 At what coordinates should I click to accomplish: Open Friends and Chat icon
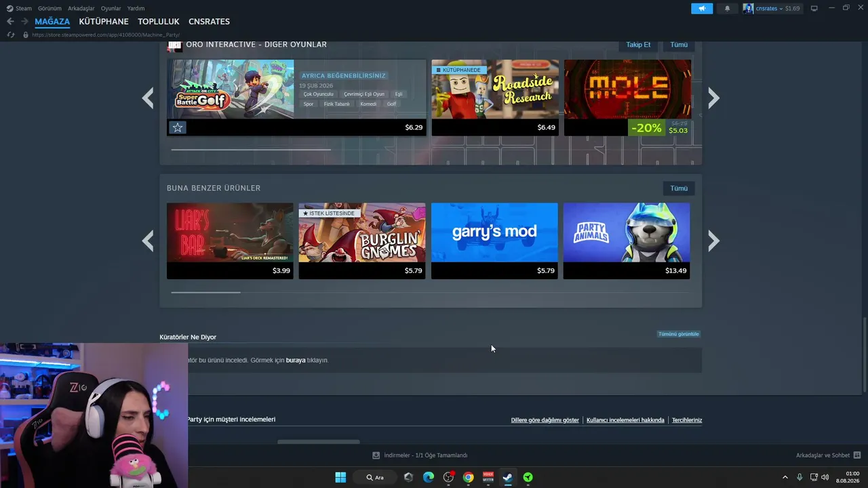click(857, 455)
